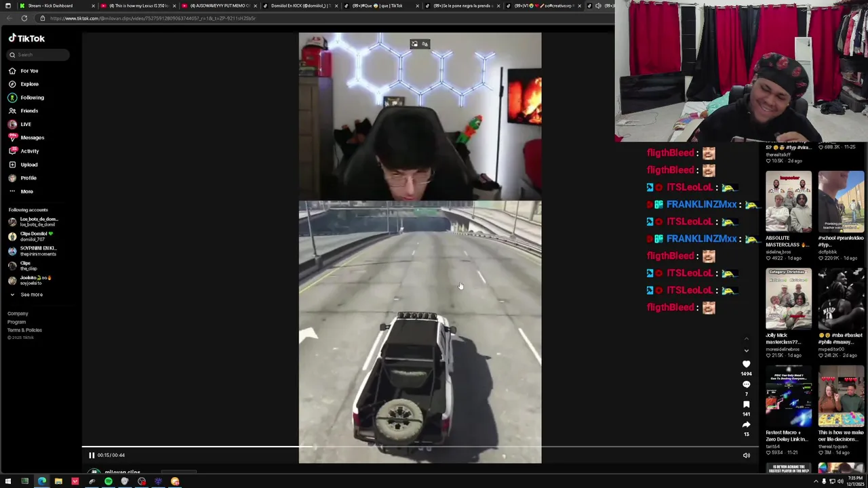
Task: Go to the next video with the down arrow
Action: [x=746, y=351]
